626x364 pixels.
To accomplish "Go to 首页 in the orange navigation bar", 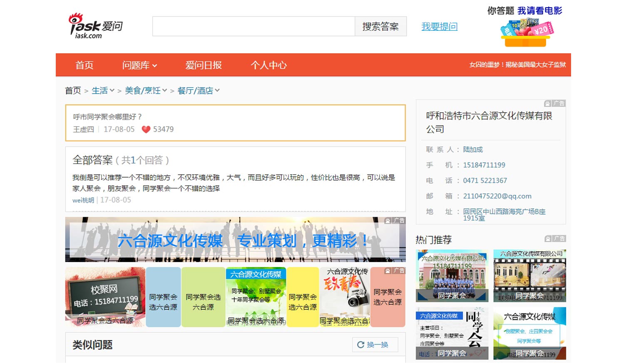I will pyautogui.click(x=84, y=65).
